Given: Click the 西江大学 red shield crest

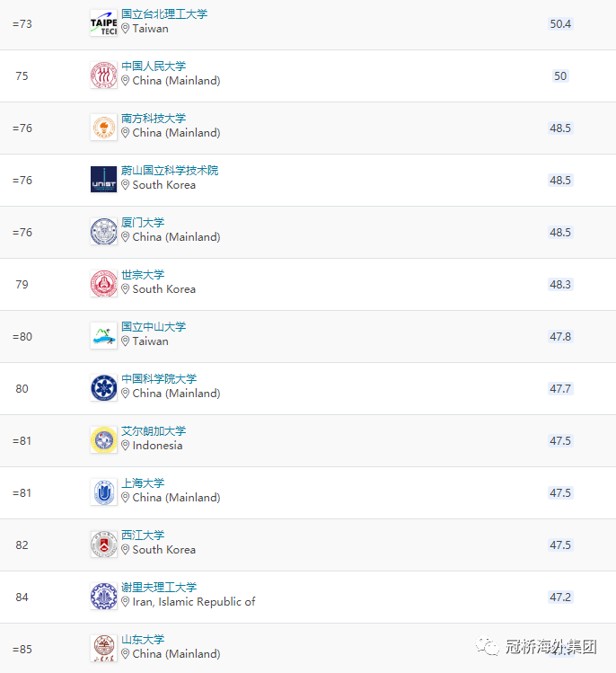Looking at the screenshot, I should pyautogui.click(x=103, y=545).
